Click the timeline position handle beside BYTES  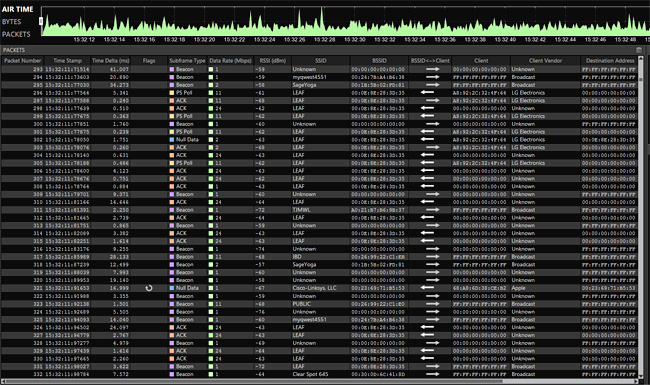[41, 21]
